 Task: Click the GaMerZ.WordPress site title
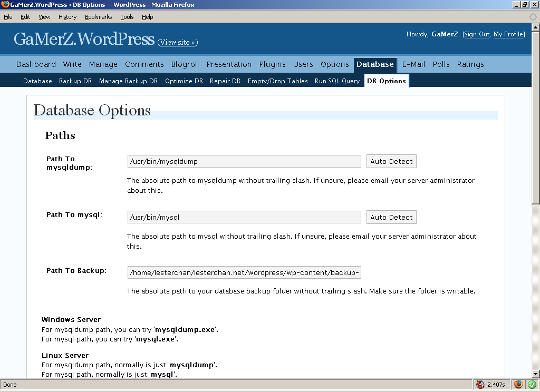[x=84, y=39]
